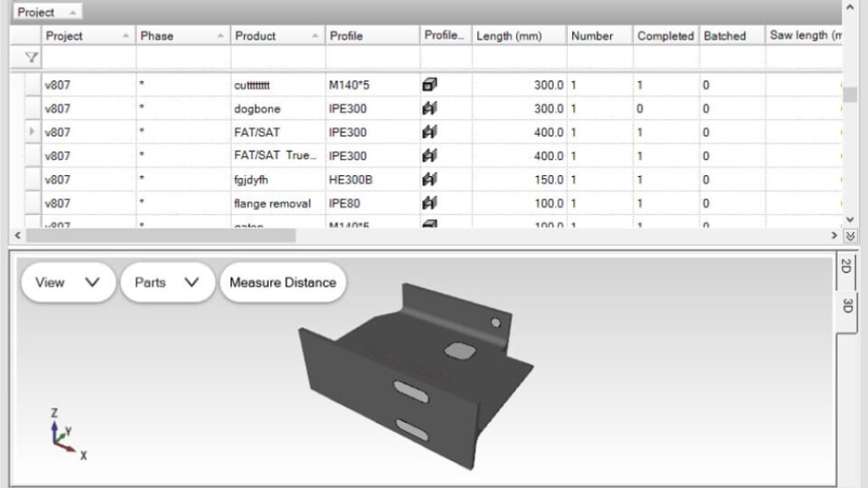The width and height of the screenshot is (868, 488).
Task: Select the FAT/SAT True... product row
Action: pos(275,156)
